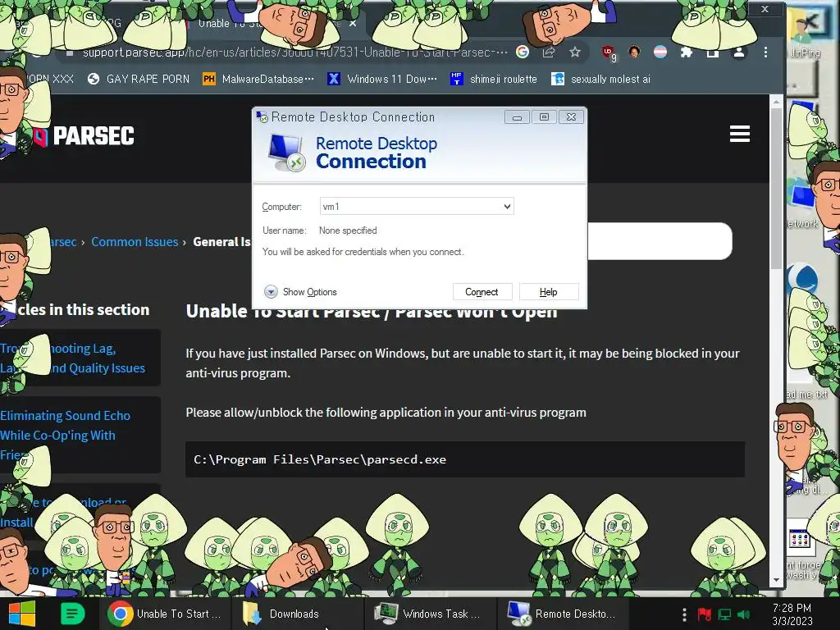Switch to Downloads folder taskbar item

pos(295,614)
